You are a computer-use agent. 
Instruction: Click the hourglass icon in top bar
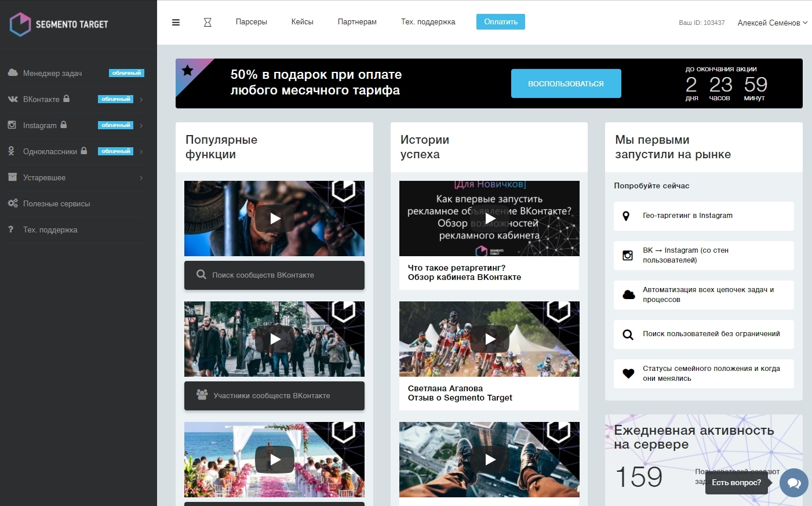pos(207,23)
